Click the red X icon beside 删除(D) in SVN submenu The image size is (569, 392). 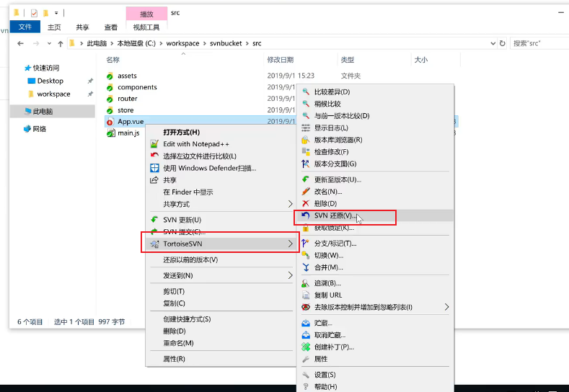[x=306, y=203]
